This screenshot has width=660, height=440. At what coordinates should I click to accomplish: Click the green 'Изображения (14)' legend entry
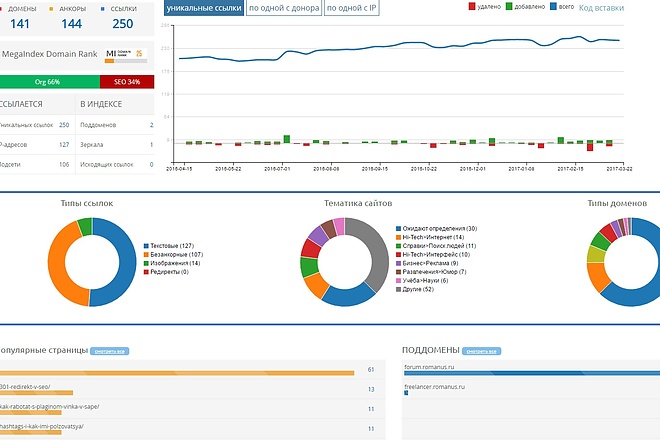[x=172, y=263]
